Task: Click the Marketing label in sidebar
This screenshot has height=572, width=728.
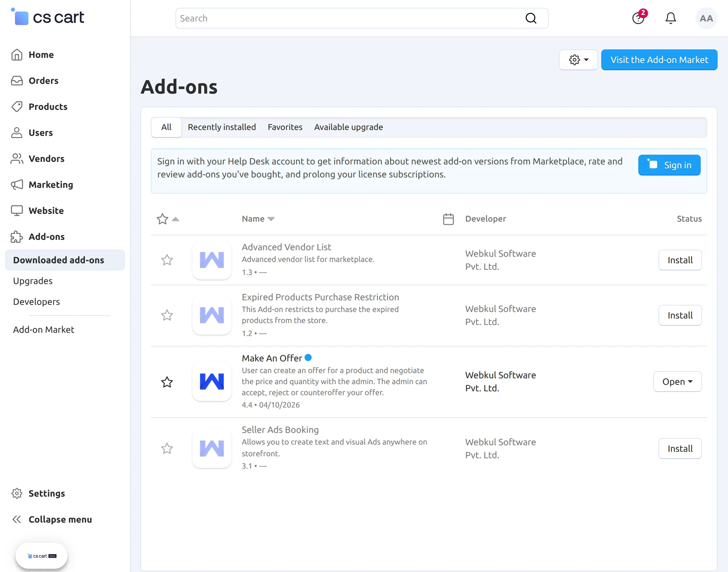Action: pos(51,185)
